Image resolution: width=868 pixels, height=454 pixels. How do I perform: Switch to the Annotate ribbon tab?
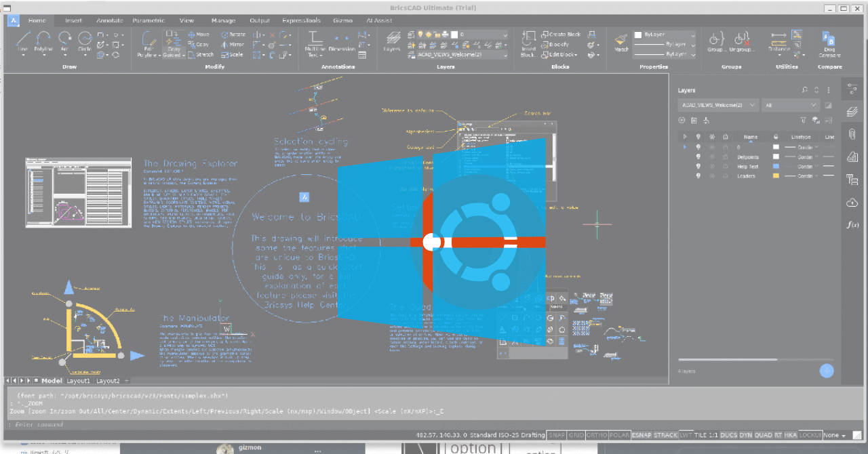click(x=109, y=20)
